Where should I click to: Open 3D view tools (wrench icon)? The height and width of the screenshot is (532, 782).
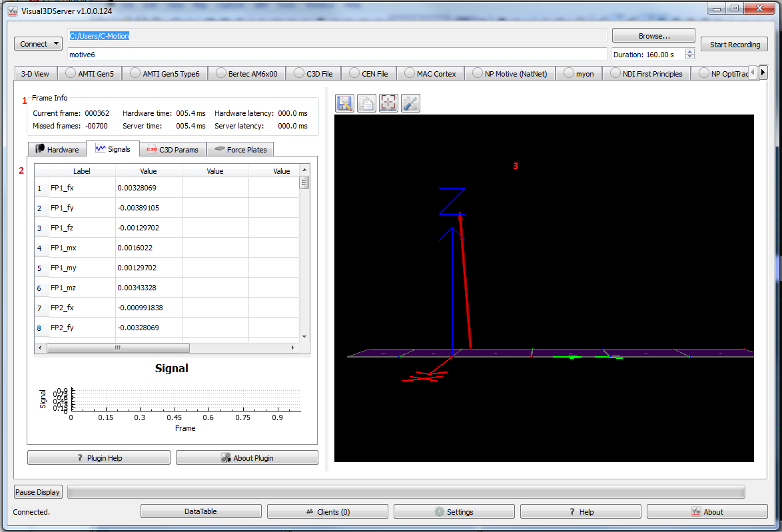(410, 103)
